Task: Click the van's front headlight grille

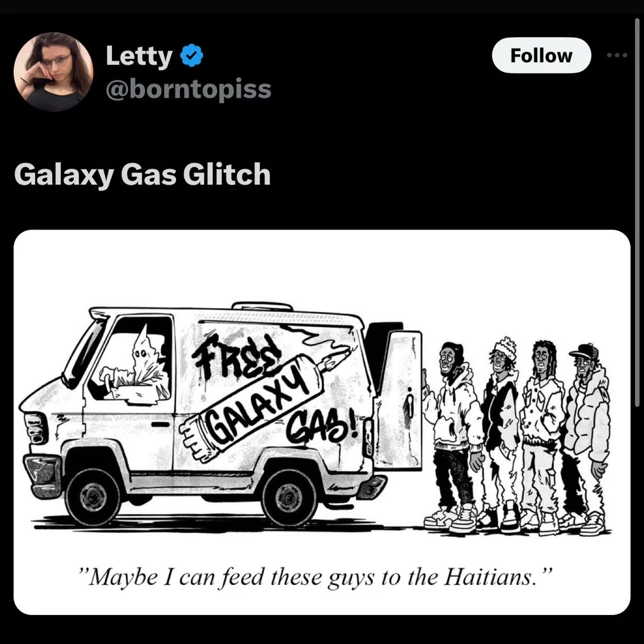Action: coord(36,428)
